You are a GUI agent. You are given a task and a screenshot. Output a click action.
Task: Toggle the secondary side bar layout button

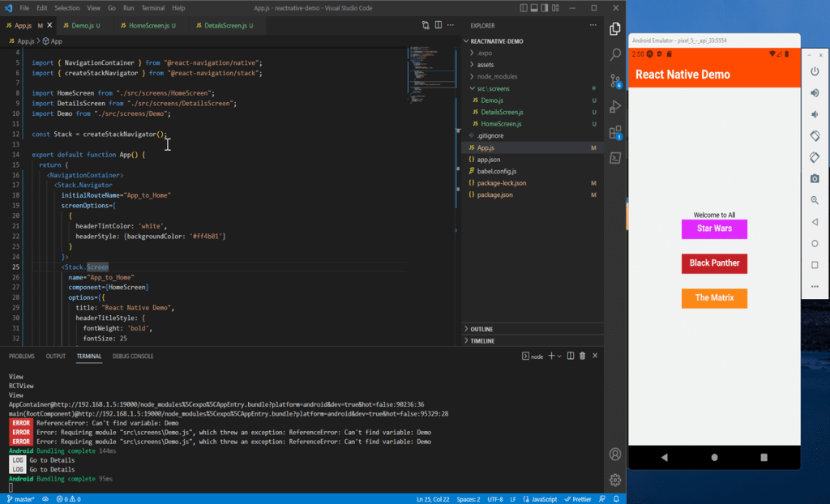[x=545, y=8]
